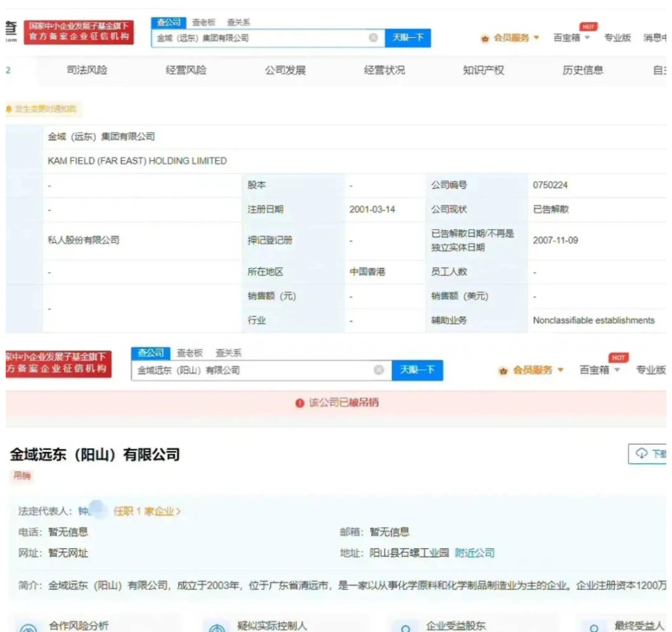
Task: Clear the top search box text
Action: [x=373, y=38]
